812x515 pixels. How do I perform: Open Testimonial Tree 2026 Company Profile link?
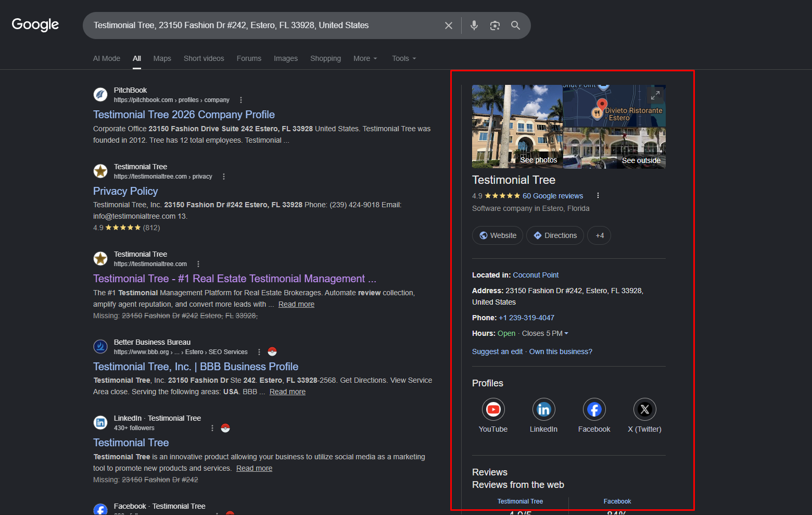point(184,115)
